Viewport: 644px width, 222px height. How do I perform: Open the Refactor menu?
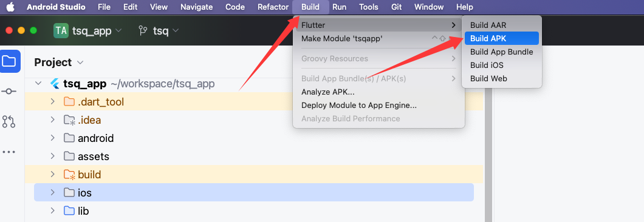(x=273, y=7)
